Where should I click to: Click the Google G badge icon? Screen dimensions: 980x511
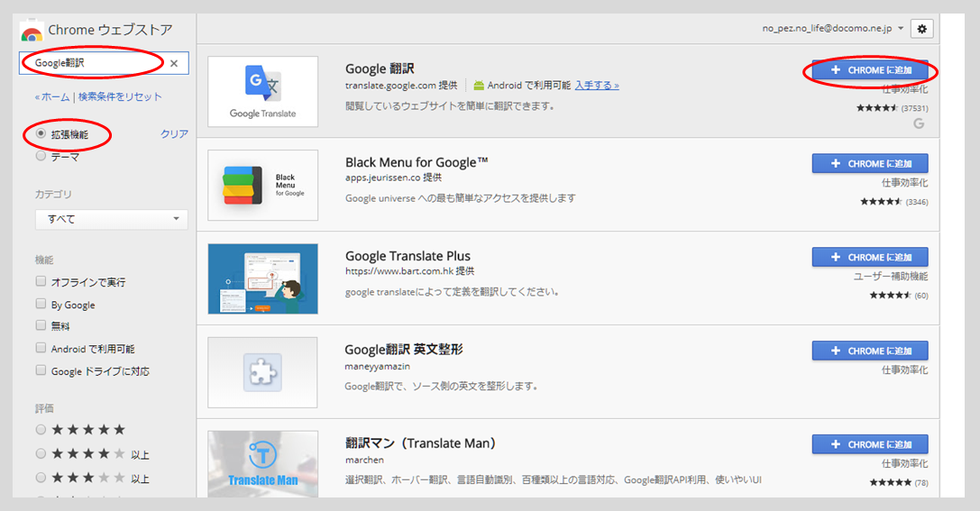[x=919, y=123]
